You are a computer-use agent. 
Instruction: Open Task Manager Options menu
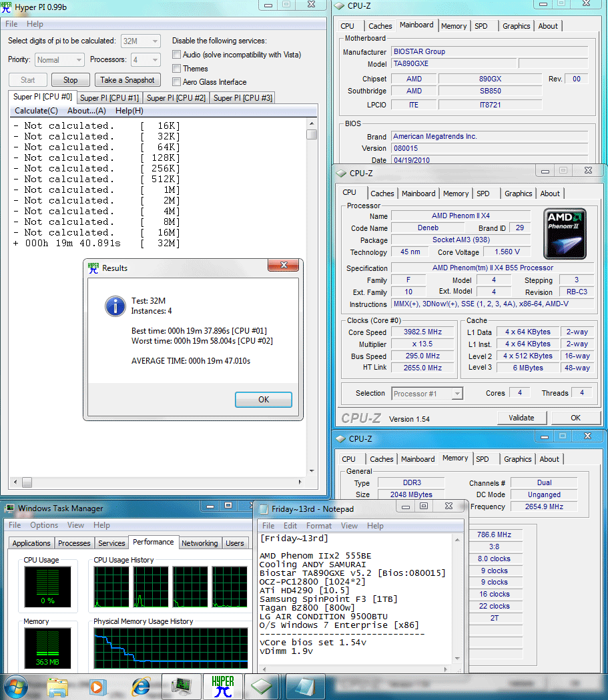point(44,525)
